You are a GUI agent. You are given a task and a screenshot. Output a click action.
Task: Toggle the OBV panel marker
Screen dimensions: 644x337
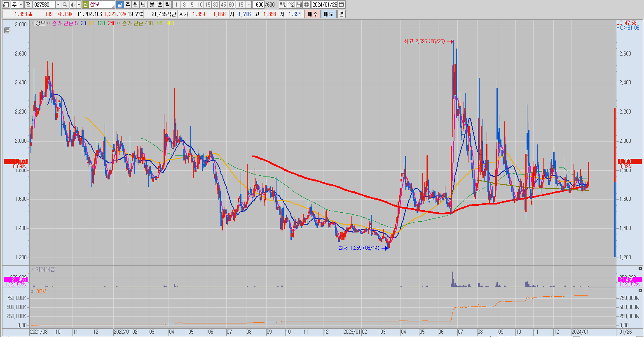click(32, 291)
